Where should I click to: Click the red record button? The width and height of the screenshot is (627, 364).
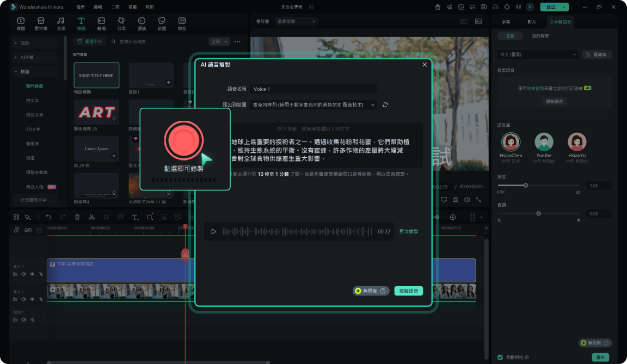[184, 139]
